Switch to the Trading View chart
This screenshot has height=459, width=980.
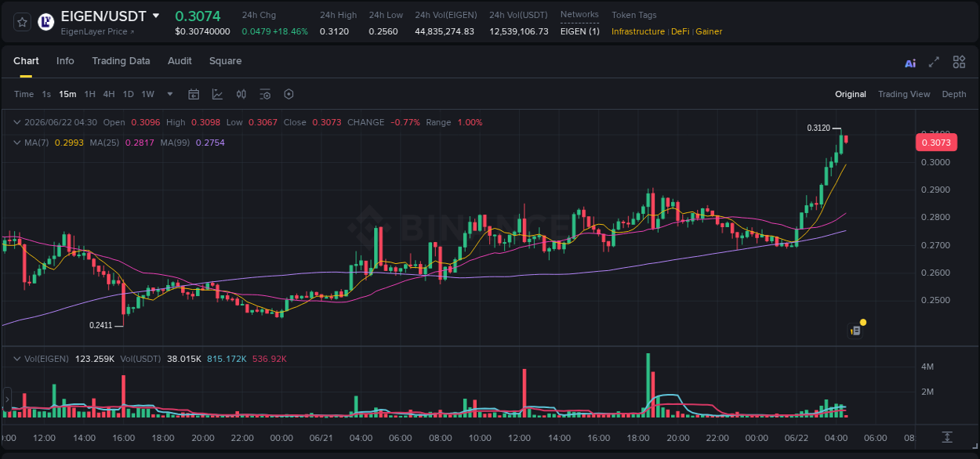[x=904, y=94]
